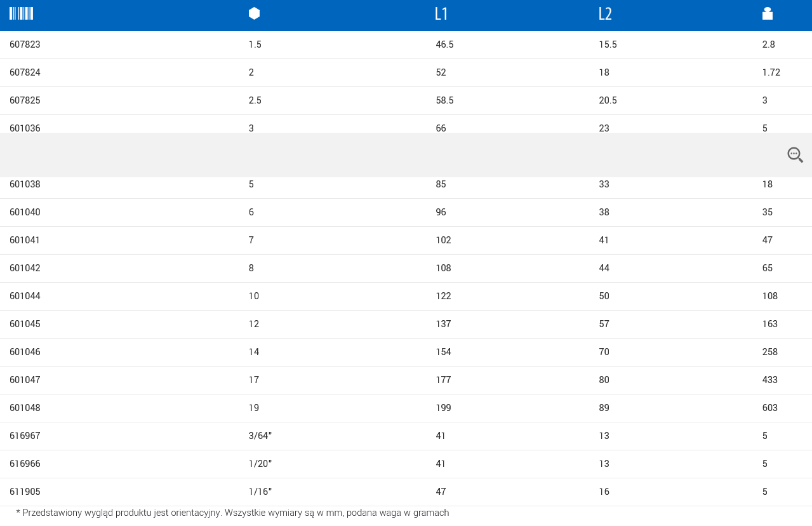Select product code 607824
This screenshot has width=812, height=526.
point(25,72)
